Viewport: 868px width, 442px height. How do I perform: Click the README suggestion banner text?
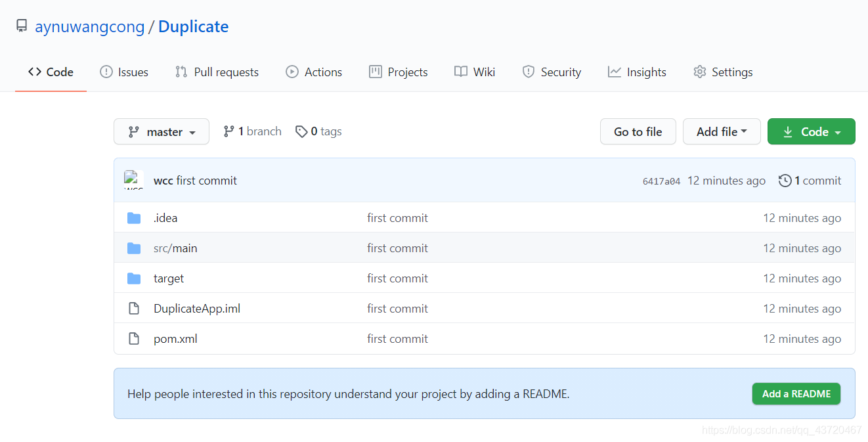[349, 394]
